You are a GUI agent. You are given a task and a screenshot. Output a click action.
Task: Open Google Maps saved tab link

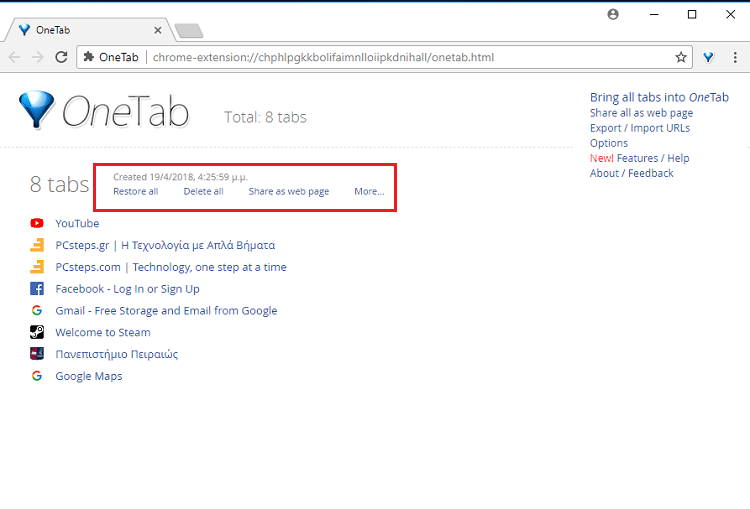pyautogui.click(x=88, y=376)
